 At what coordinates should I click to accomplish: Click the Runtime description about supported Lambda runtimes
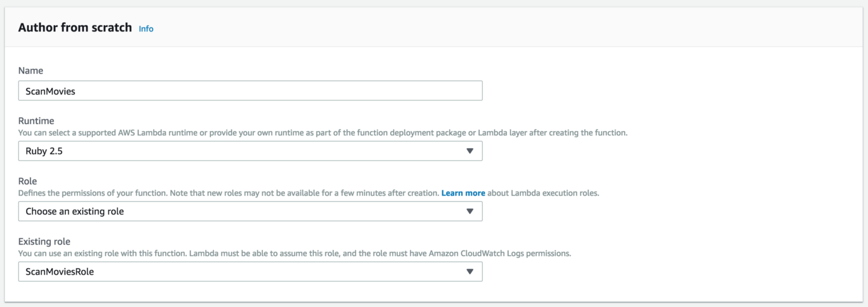pos(323,133)
